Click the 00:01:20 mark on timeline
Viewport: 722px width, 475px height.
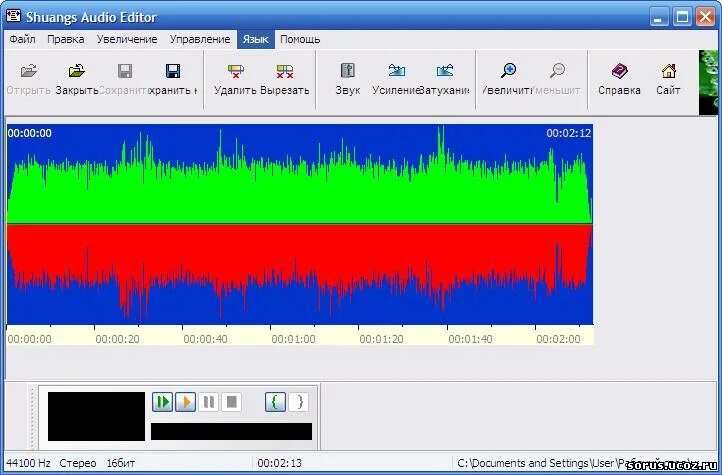click(x=381, y=340)
